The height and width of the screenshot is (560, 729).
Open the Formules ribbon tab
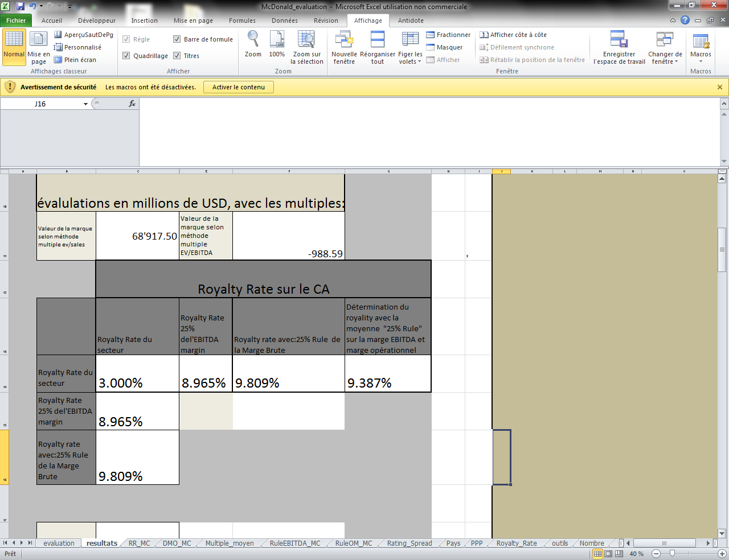[242, 20]
